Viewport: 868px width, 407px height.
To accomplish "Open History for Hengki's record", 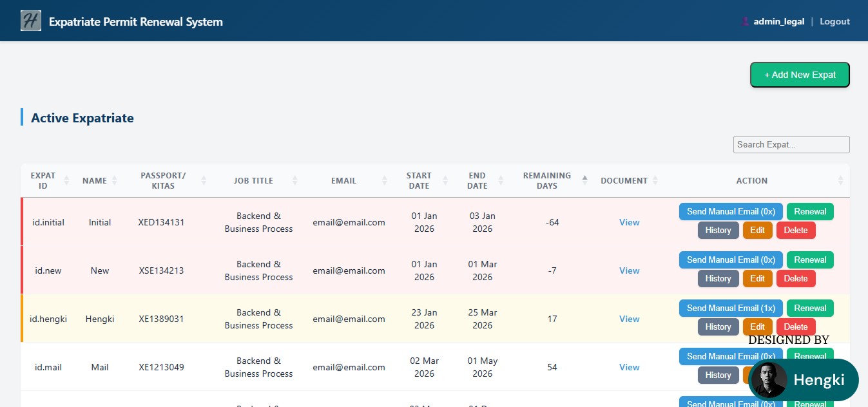I will point(718,327).
